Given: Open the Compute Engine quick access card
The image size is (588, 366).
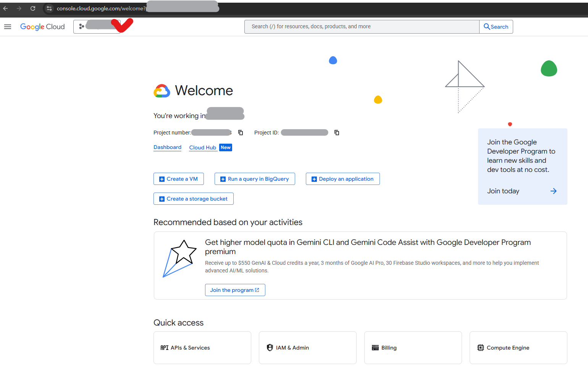Looking at the screenshot, I should pos(518,347).
